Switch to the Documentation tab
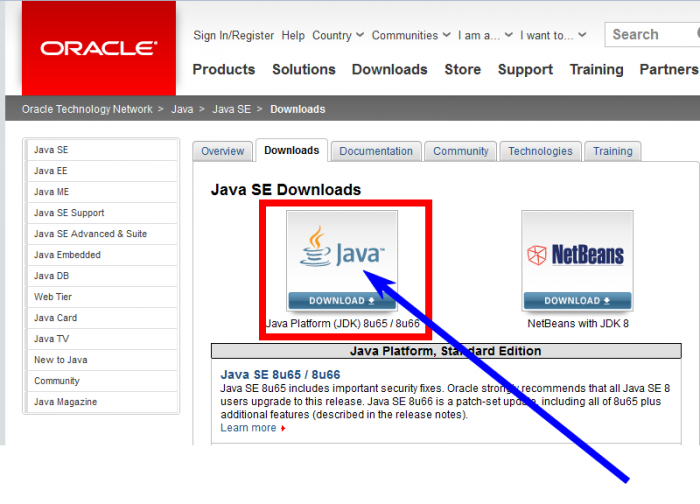This screenshot has width=700, height=504. coord(376,151)
